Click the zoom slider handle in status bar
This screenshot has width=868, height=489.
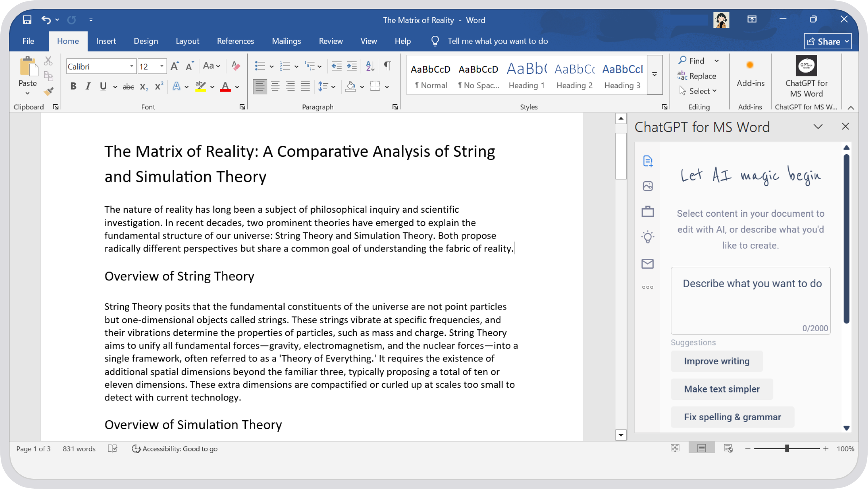point(787,448)
